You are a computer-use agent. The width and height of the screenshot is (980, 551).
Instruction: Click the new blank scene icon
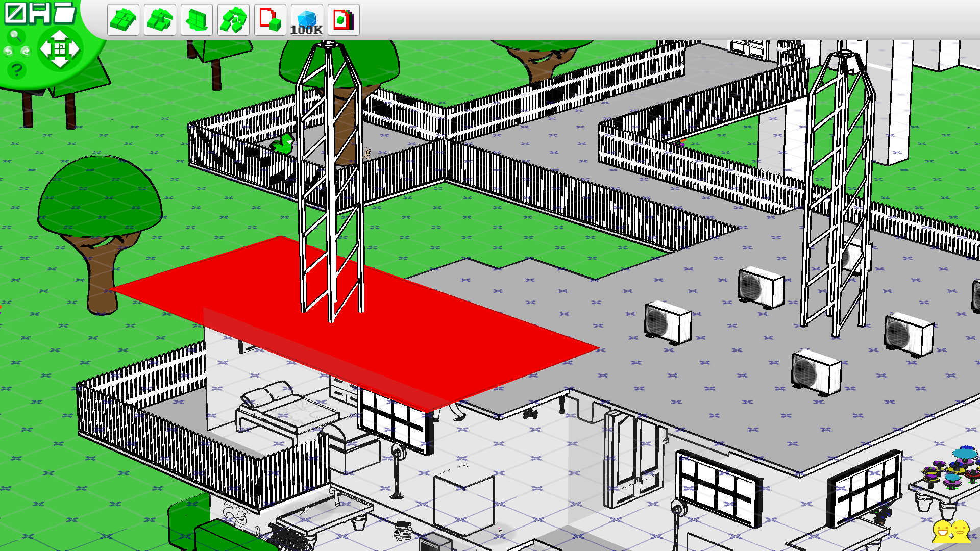point(15,13)
